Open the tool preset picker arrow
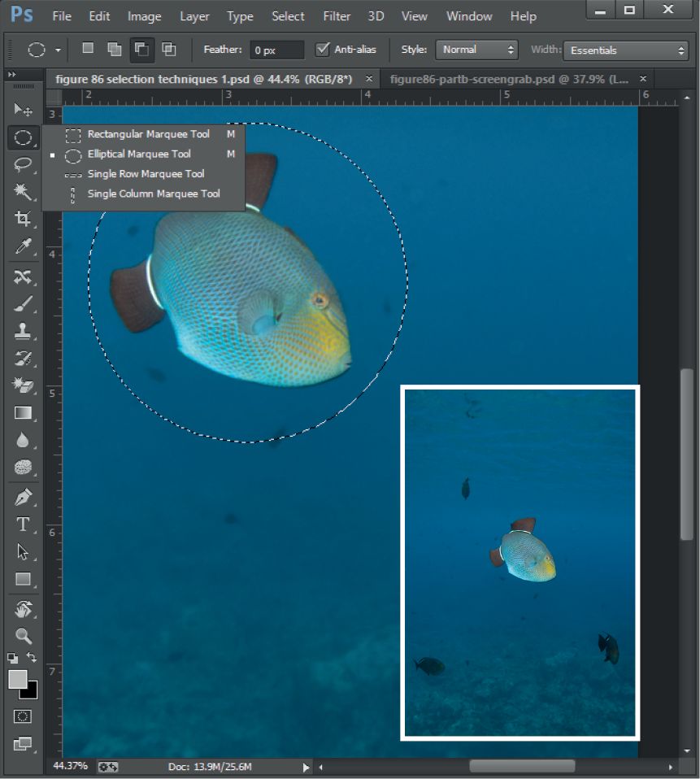Viewport: 700px width, 779px height. point(58,50)
